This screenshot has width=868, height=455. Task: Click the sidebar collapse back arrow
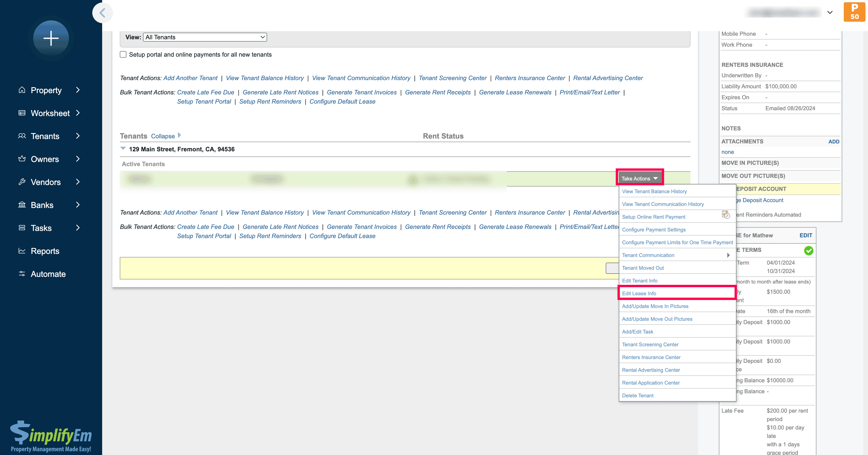point(102,13)
